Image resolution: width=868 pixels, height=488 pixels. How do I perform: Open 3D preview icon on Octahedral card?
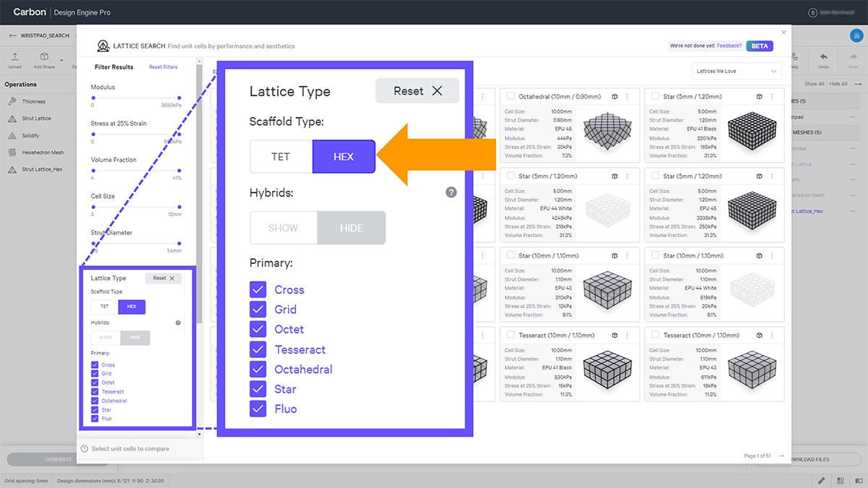pos(614,96)
